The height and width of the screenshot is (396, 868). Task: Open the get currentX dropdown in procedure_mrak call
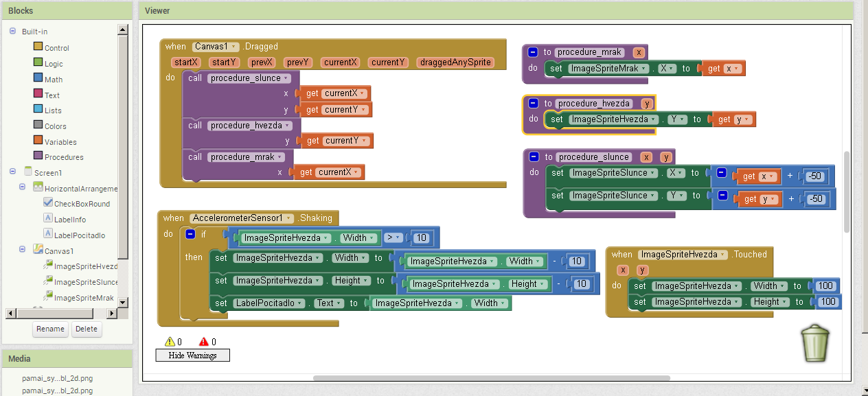pos(337,172)
